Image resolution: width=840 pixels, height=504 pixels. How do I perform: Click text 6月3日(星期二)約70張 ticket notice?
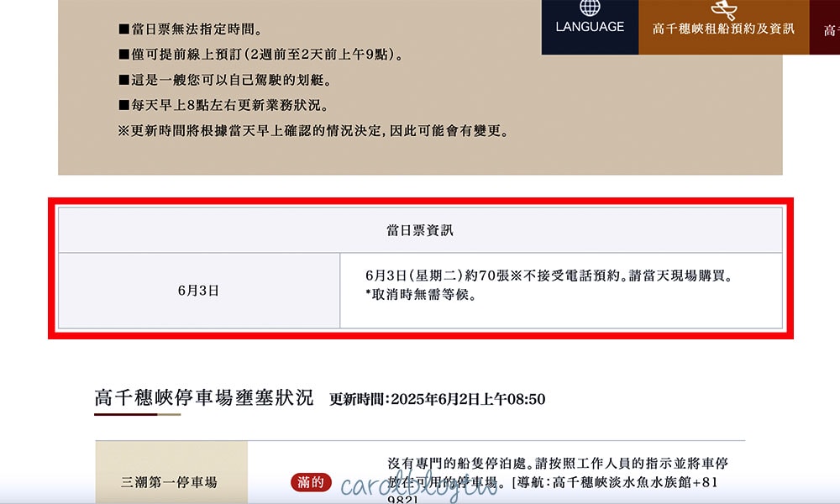pyautogui.click(x=549, y=276)
